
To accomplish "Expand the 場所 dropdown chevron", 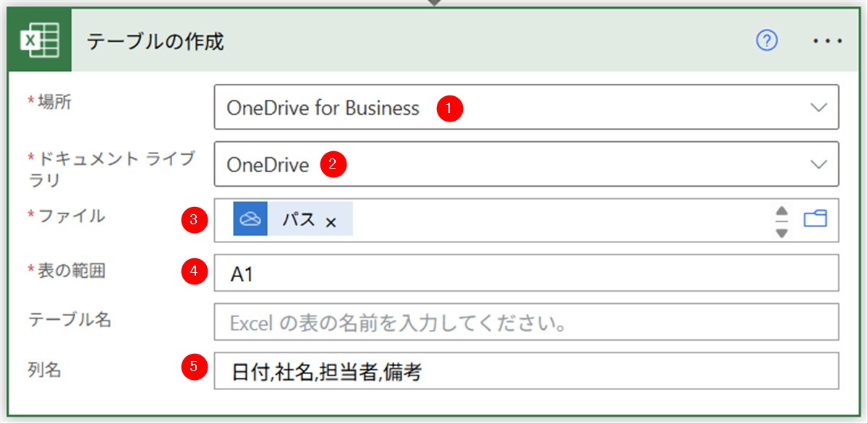I will pos(819,108).
